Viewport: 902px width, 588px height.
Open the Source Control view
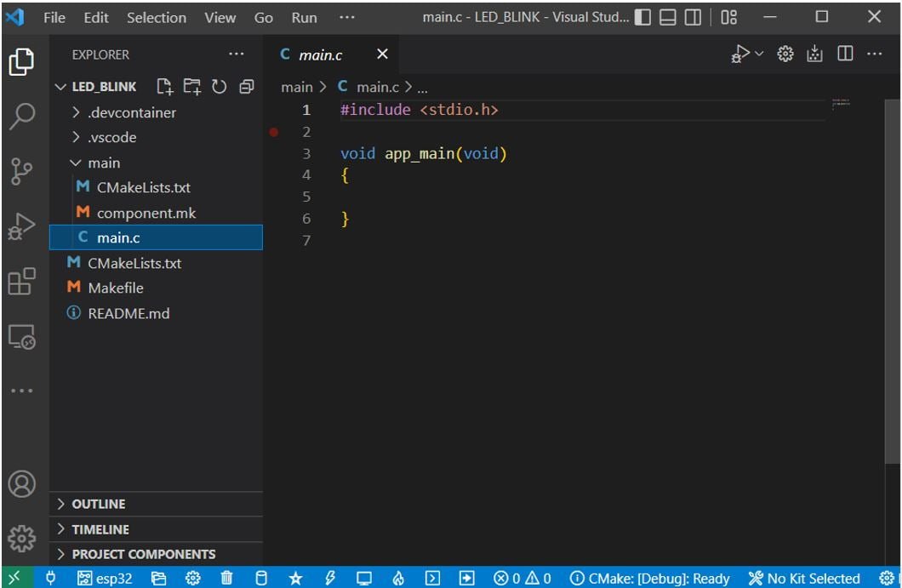(22, 171)
